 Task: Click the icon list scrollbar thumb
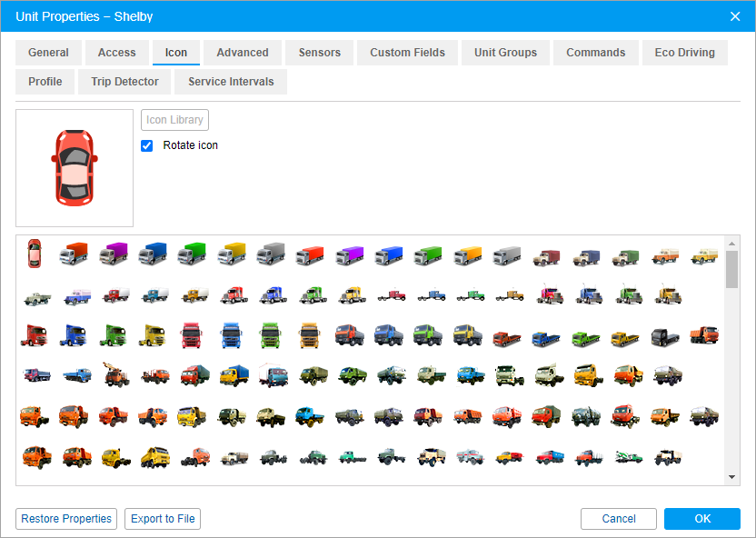731,269
